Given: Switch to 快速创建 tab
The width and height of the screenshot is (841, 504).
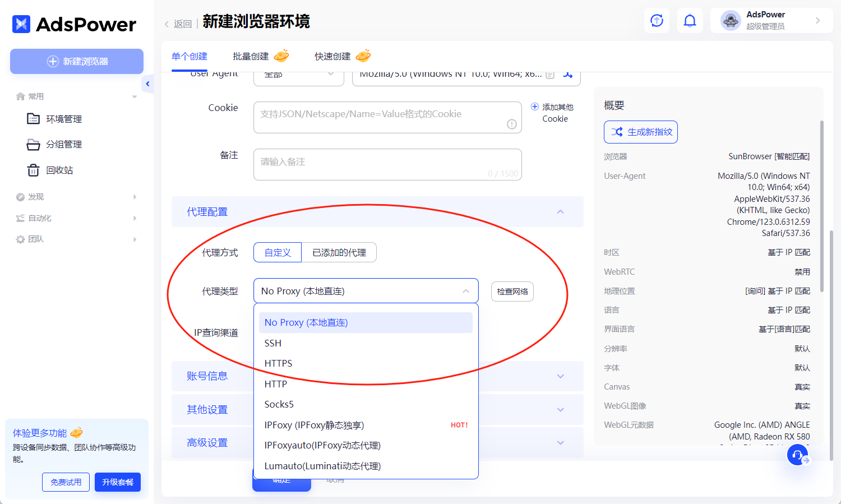Looking at the screenshot, I should [x=332, y=56].
